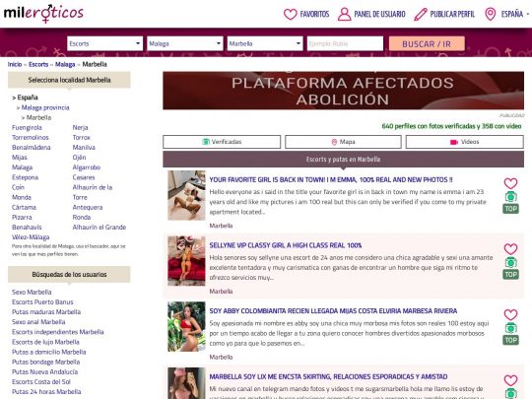Image resolution: width=532 pixels, height=399 pixels.
Task: Click the BUSCAR / IR button
Action: tap(427, 43)
